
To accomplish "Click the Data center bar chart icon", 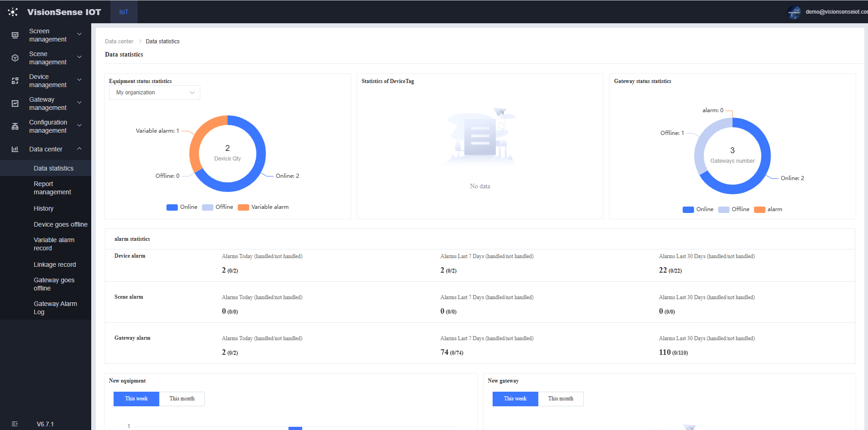I will (15, 149).
